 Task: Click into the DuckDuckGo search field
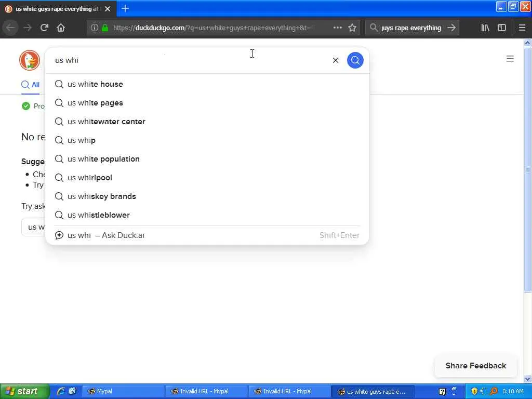coord(190,60)
